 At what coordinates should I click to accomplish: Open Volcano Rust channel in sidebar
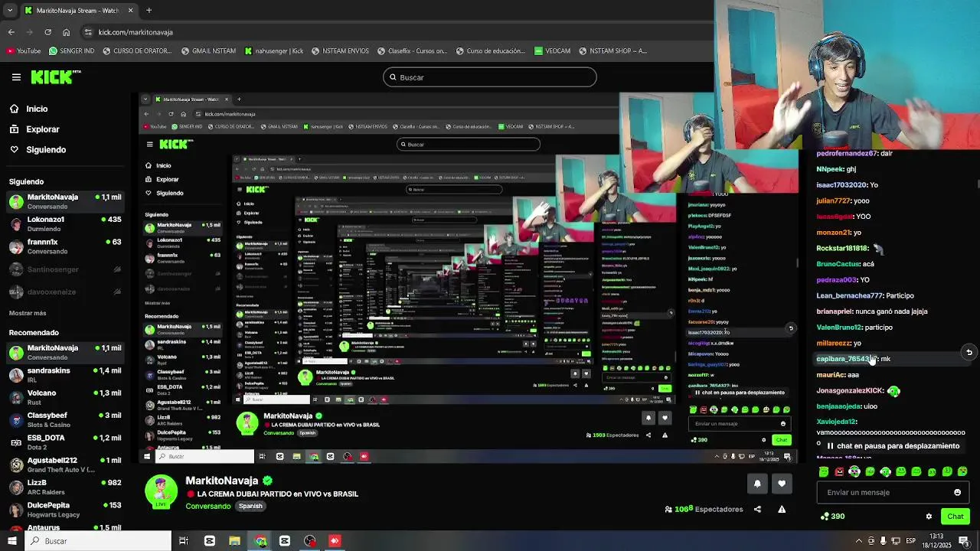pyautogui.click(x=65, y=397)
